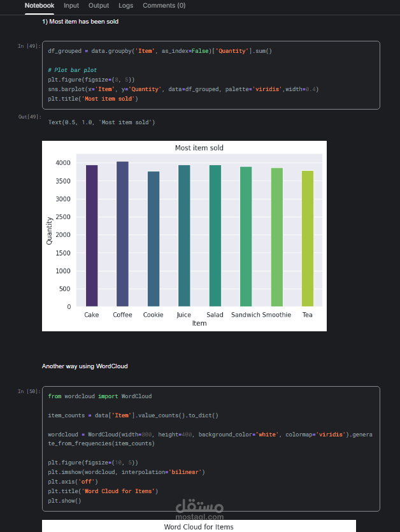The height and width of the screenshot is (532, 400).
Task: Click the Sandwich bar in the chart
Action: (246, 236)
